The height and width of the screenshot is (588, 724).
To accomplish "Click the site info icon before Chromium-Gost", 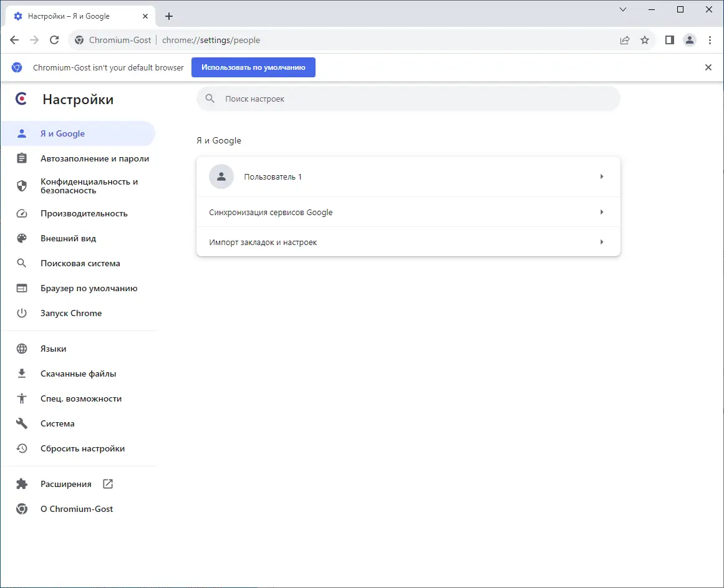I will coord(79,40).
